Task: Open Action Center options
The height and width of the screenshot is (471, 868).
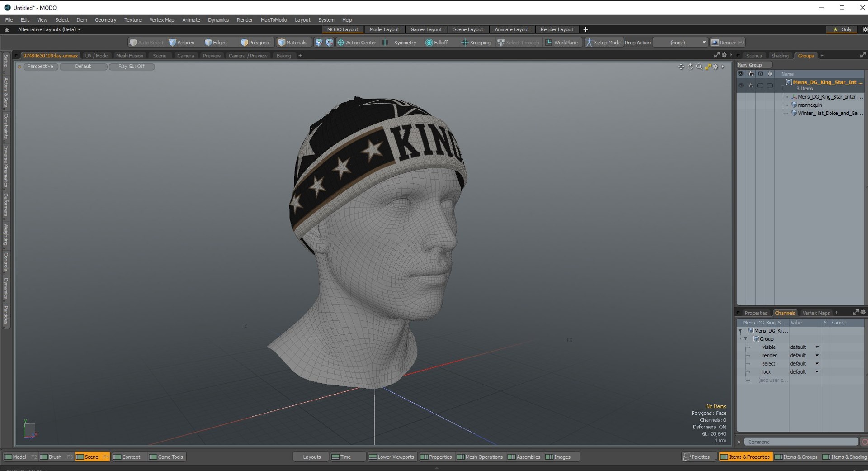Action: click(x=356, y=43)
